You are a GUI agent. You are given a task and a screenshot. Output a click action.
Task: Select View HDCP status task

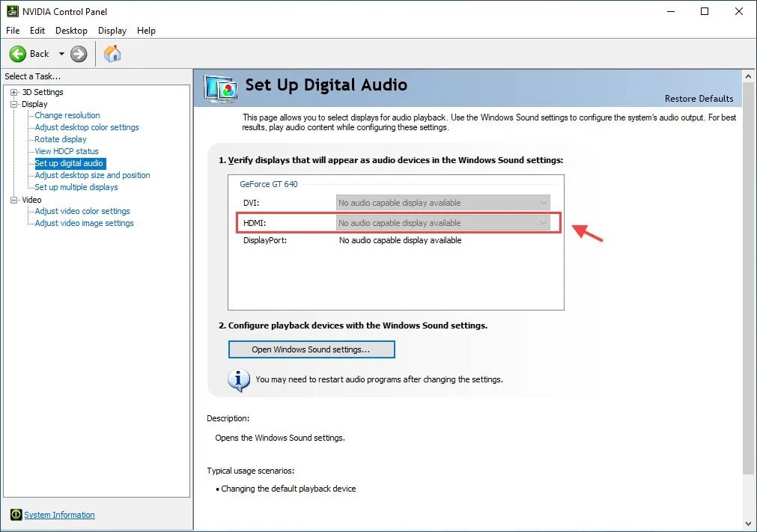point(67,151)
